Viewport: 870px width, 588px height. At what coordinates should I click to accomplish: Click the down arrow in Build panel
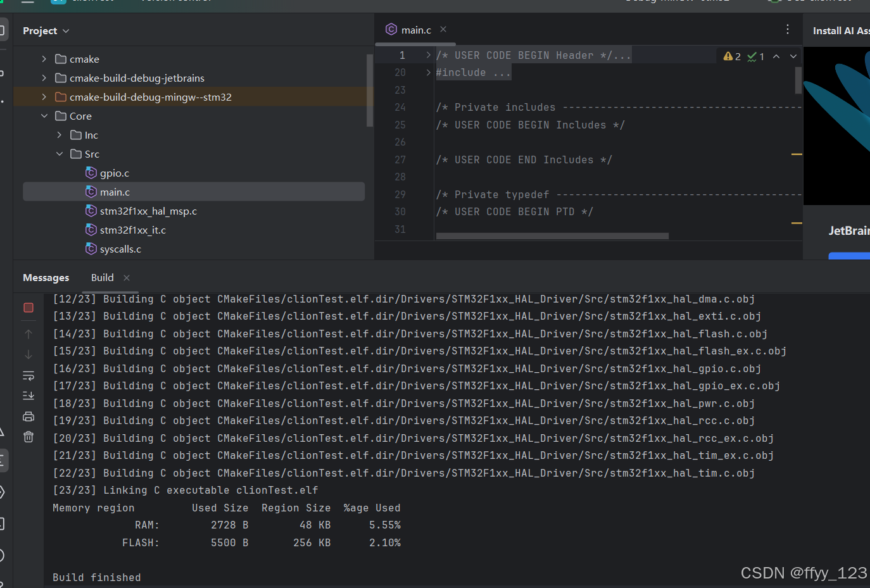click(28, 353)
